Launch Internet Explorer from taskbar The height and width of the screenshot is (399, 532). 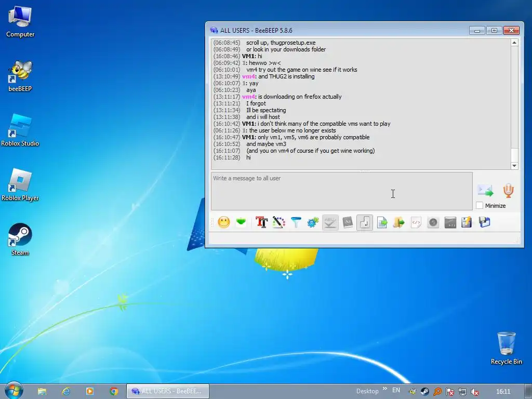coord(66,391)
